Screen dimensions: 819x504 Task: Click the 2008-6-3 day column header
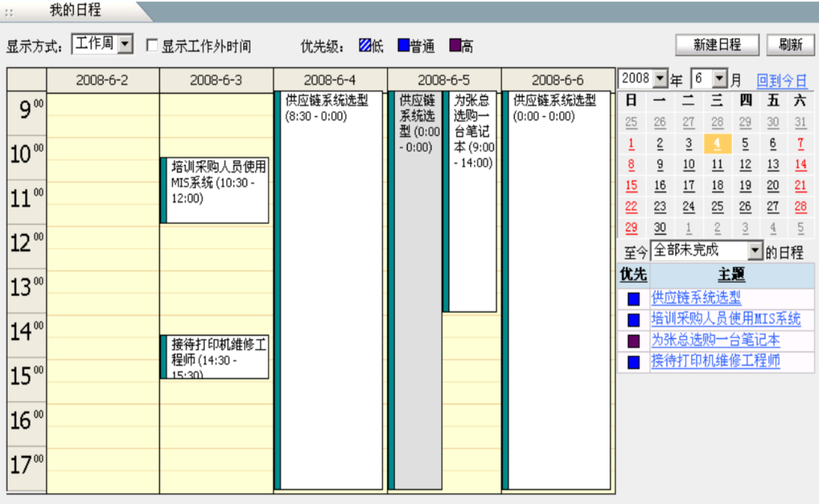[x=216, y=80]
